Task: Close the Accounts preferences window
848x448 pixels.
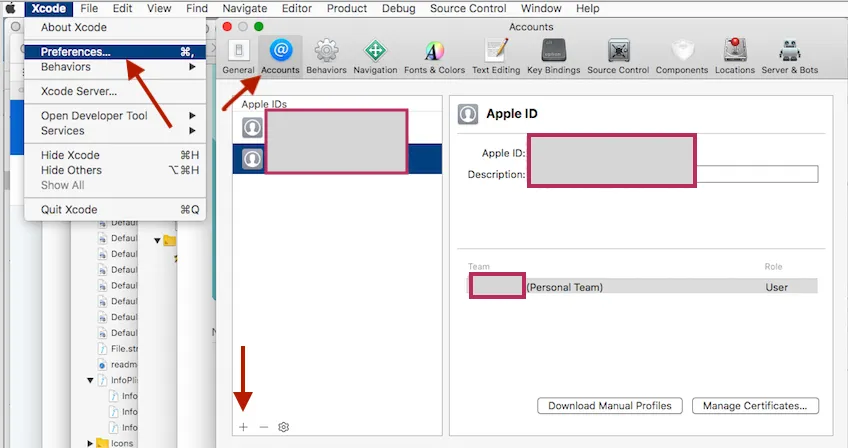Action: (x=227, y=27)
